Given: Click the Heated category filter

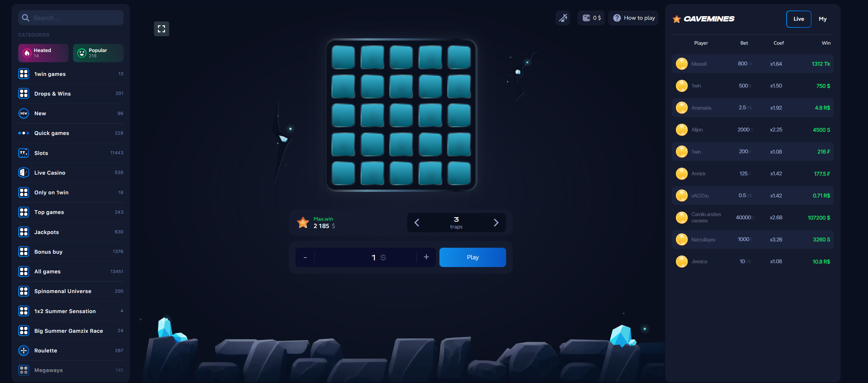Looking at the screenshot, I should (42, 53).
